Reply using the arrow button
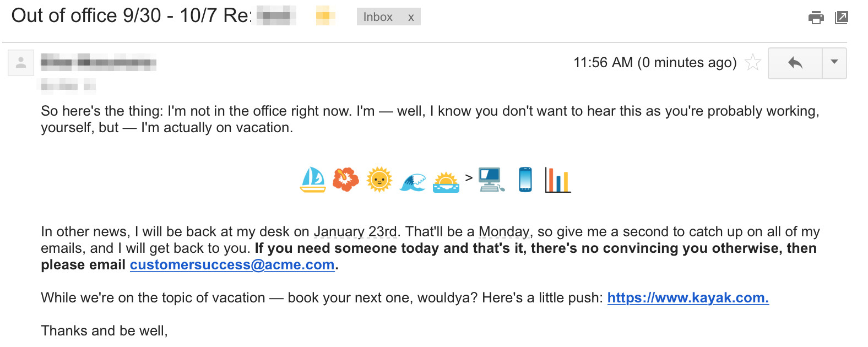This screenshot has height=347, width=868. coord(795,63)
